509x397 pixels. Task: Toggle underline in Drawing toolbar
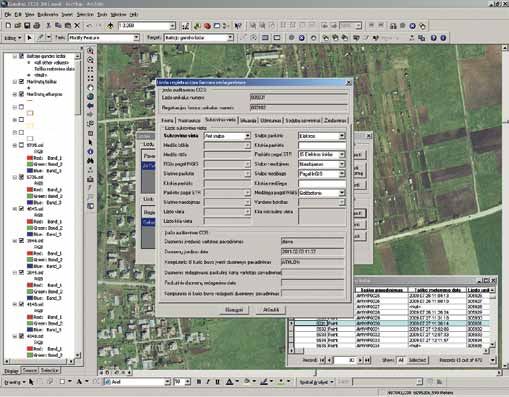[217, 382]
